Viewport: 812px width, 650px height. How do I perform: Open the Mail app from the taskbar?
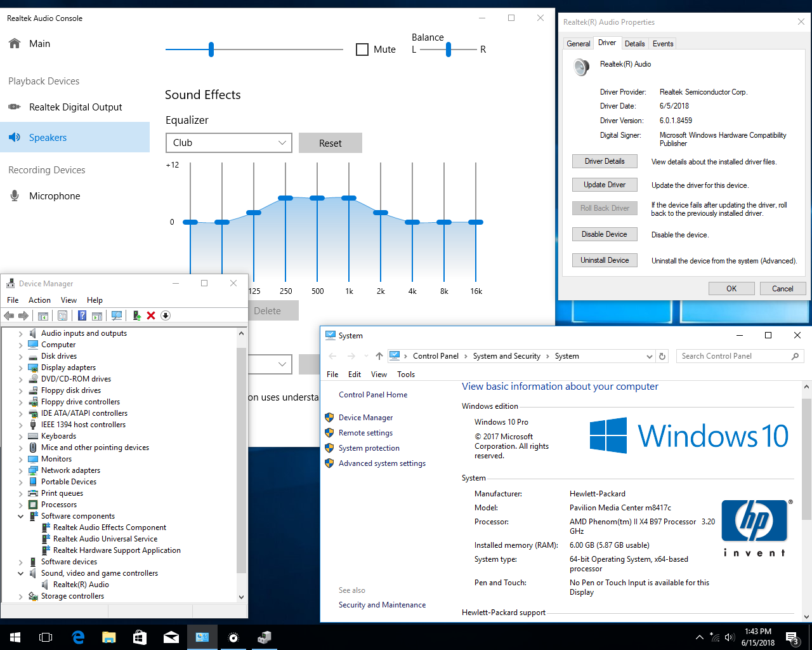[x=171, y=637]
